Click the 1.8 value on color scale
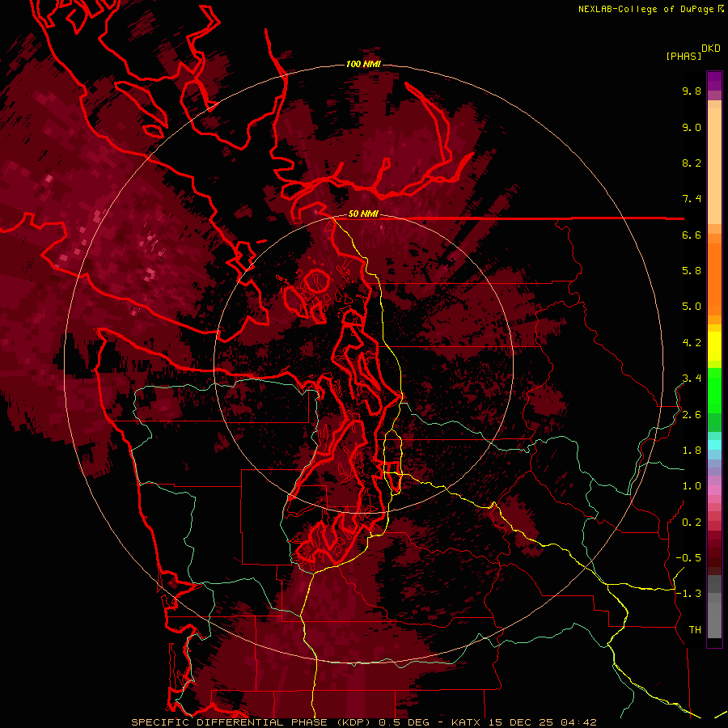The width and height of the screenshot is (728, 728). click(692, 451)
